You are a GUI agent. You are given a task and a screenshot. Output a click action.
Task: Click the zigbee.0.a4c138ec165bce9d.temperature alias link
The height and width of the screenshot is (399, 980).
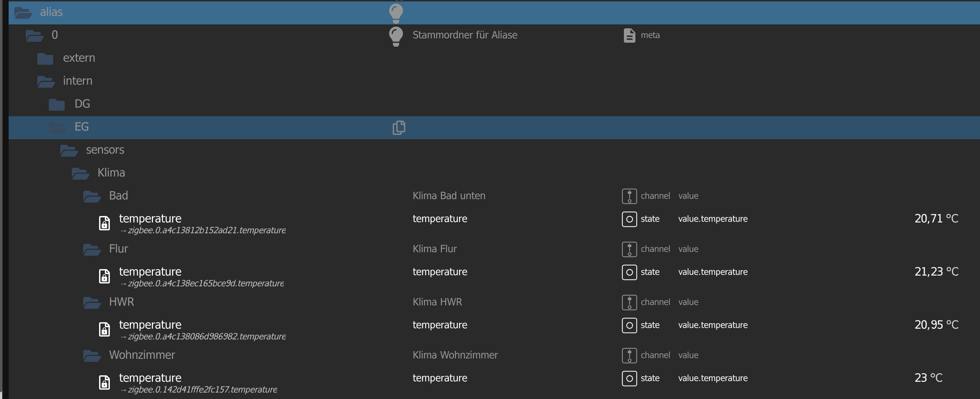(206, 284)
